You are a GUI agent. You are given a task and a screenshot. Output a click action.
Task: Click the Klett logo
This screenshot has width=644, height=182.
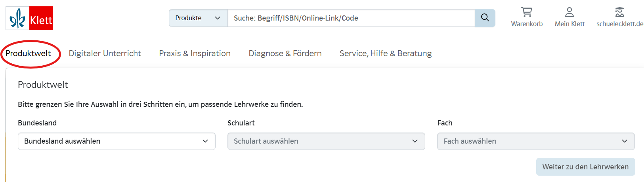pyautogui.click(x=29, y=18)
